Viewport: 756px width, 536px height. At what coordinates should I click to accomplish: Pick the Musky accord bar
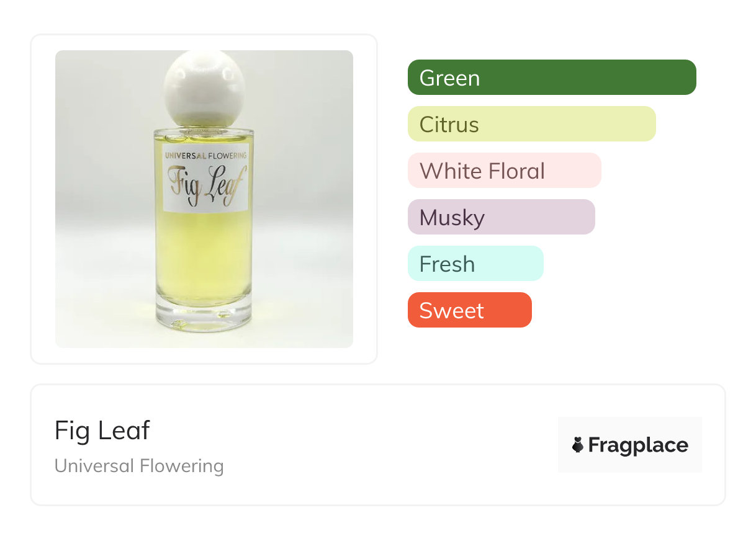(501, 217)
